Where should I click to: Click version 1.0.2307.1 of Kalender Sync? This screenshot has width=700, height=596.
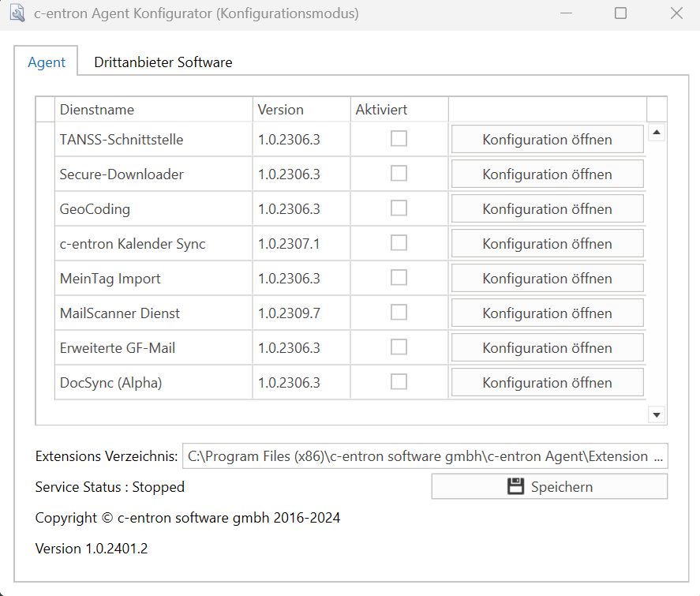point(289,244)
